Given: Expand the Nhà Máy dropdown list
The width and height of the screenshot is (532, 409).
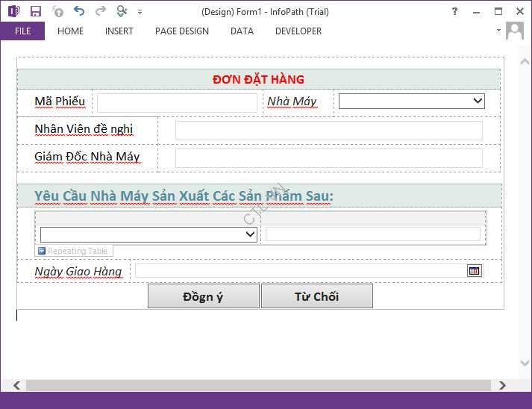Looking at the screenshot, I should [478, 101].
